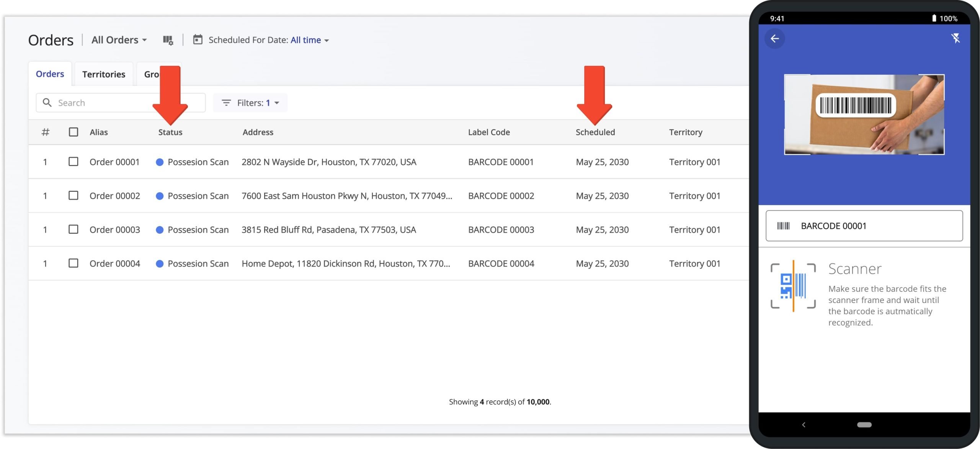The image size is (980, 449).
Task: Click label code BARCODE 00003
Action: (x=501, y=229)
